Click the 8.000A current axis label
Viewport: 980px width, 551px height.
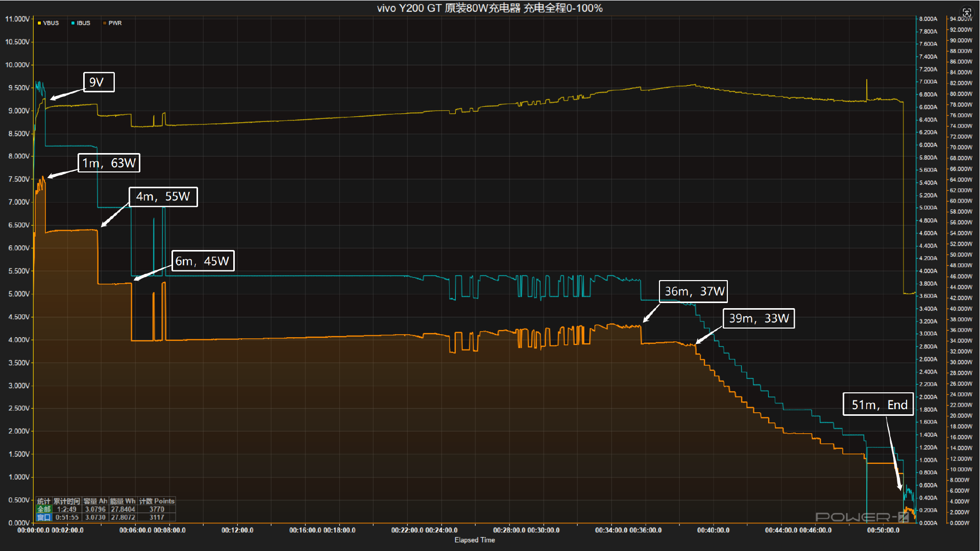click(928, 19)
